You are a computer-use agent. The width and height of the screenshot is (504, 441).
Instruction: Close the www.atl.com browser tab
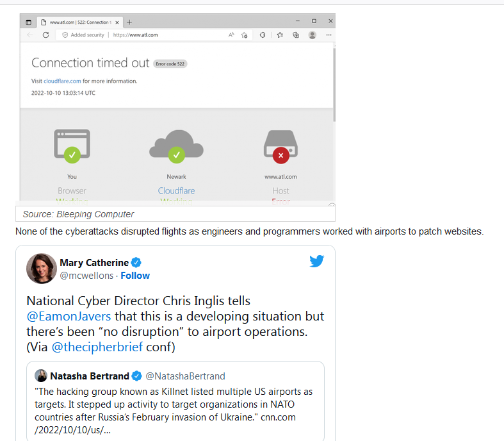(117, 22)
